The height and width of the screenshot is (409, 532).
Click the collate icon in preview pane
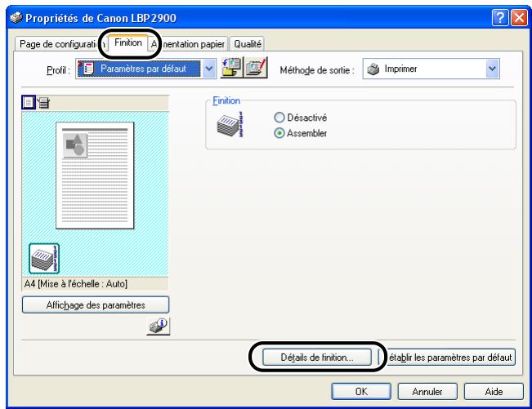pos(44,259)
